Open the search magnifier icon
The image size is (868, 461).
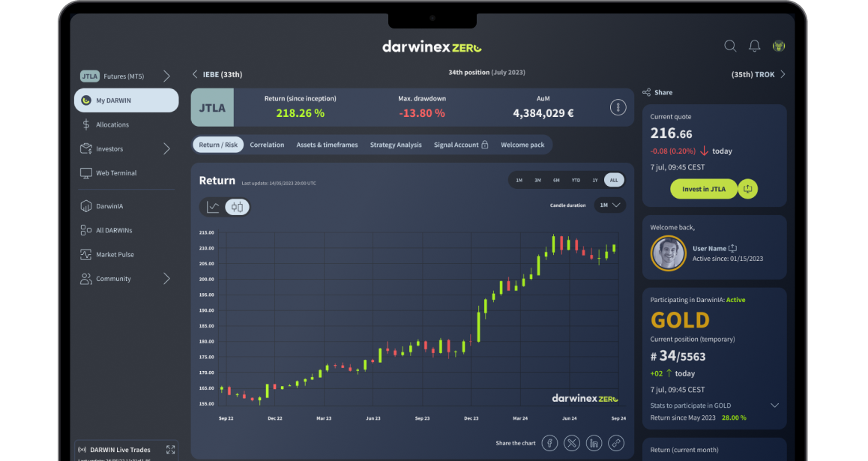[x=730, y=46]
